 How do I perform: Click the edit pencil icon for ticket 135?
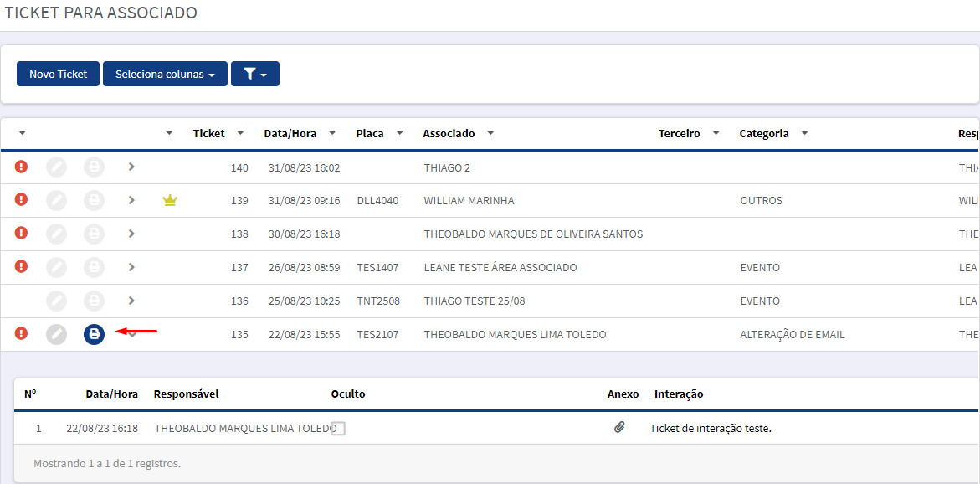[x=56, y=335]
